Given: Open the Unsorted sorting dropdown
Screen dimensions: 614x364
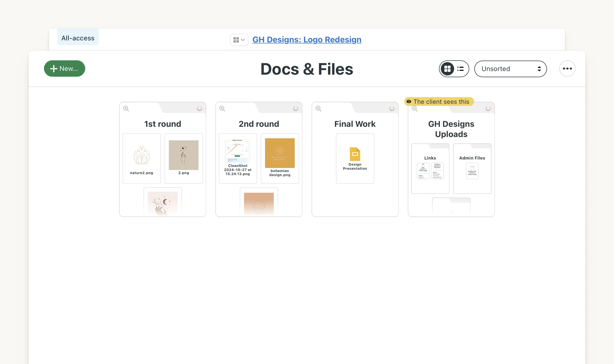Looking at the screenshot, I should tap(510, 69).
